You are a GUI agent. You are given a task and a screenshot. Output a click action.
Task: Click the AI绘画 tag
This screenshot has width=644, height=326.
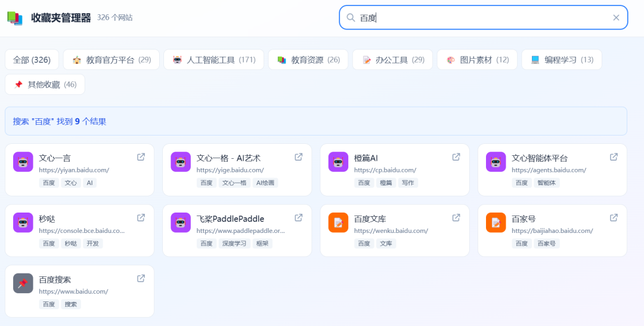[x=265, y=183]
